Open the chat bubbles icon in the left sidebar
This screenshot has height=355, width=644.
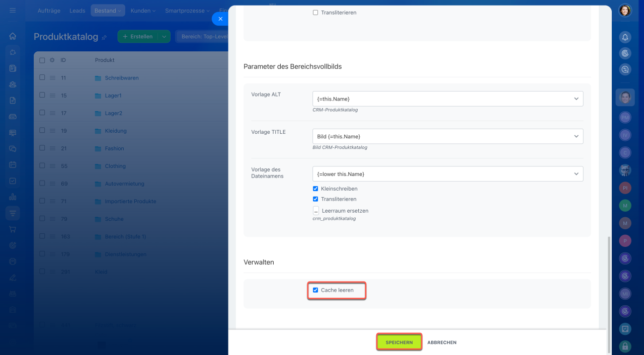tap(13, 149)
